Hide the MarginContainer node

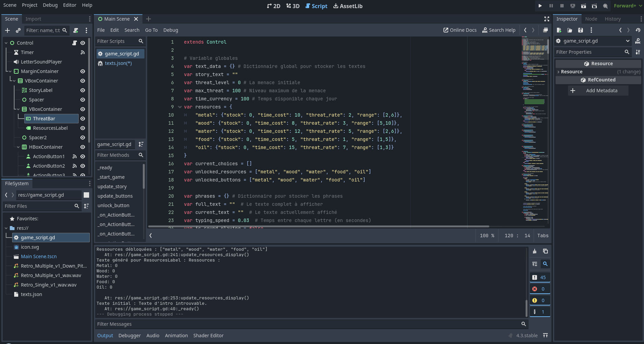83,71
